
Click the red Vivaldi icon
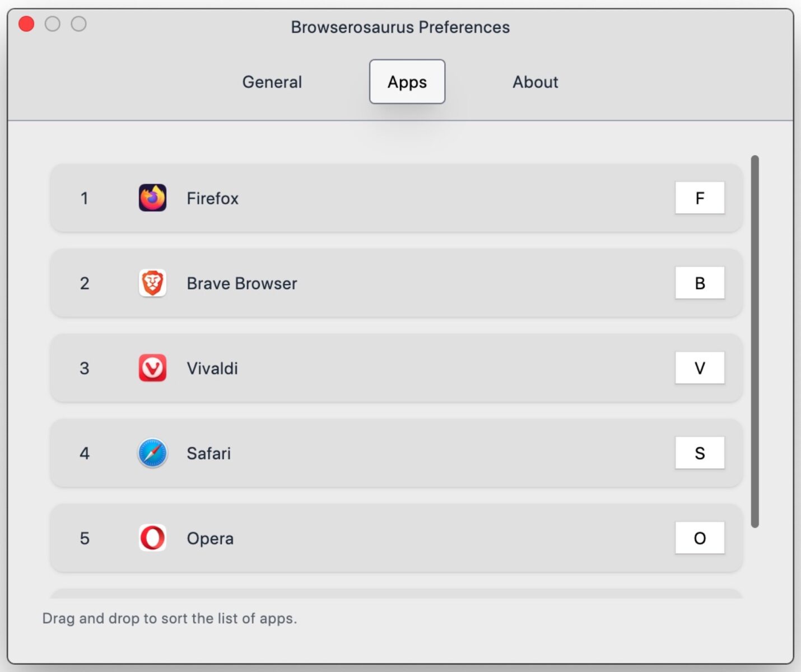(152, 368)
